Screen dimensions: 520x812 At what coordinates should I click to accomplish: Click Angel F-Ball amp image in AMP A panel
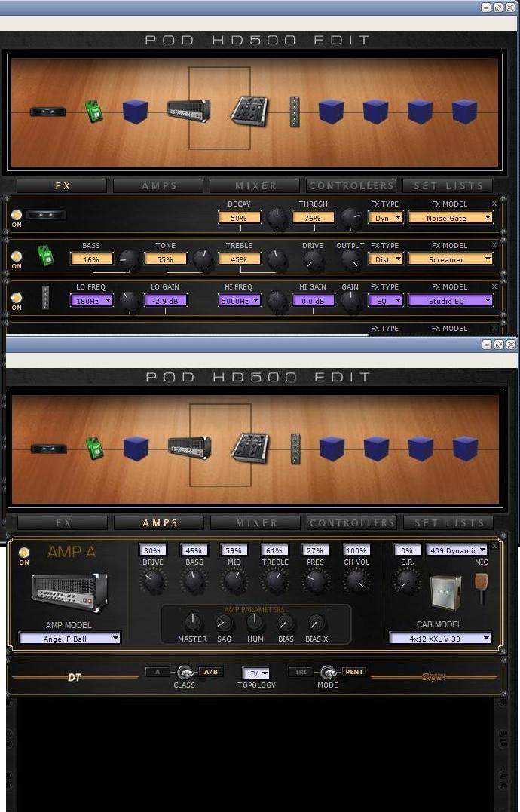click(70, 593)
